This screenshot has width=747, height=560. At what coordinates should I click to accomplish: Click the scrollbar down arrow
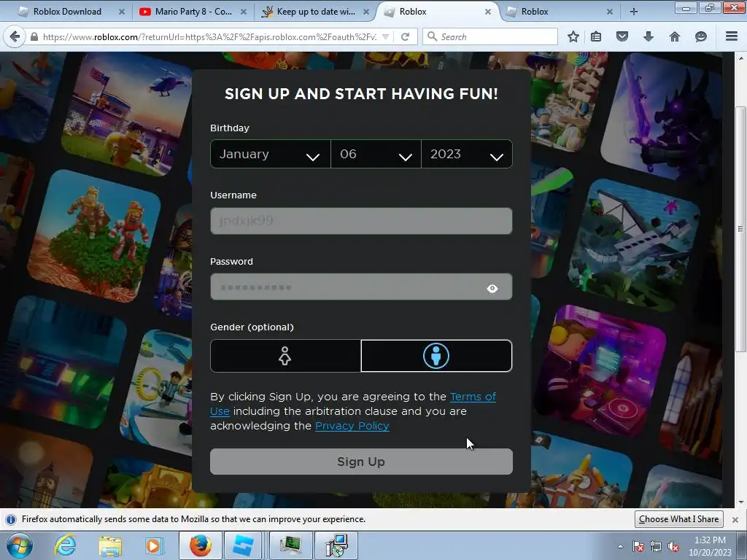(x=741, y=502)
